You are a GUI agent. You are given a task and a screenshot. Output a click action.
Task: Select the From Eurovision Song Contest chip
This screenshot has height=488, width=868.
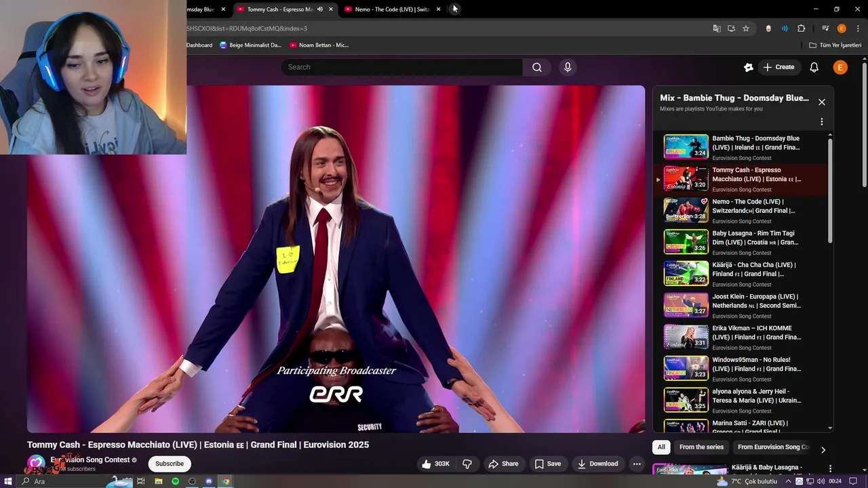(773, 447)
